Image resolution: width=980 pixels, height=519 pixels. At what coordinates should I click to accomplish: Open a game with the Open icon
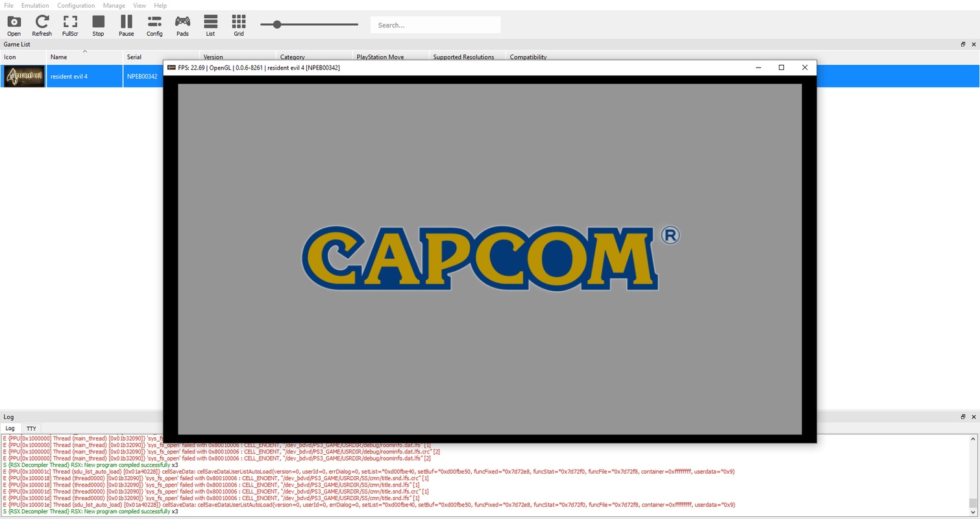point(14,25)
